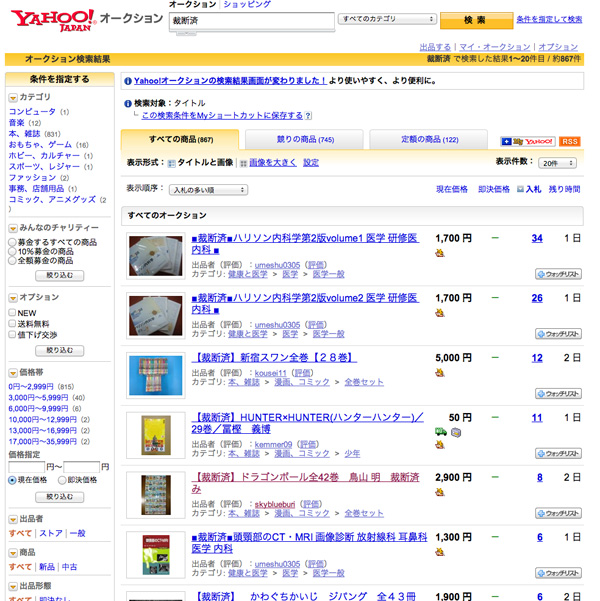Click auction icon under the 1,300 円 price
The image size is (600, 601).
point(440,552)
